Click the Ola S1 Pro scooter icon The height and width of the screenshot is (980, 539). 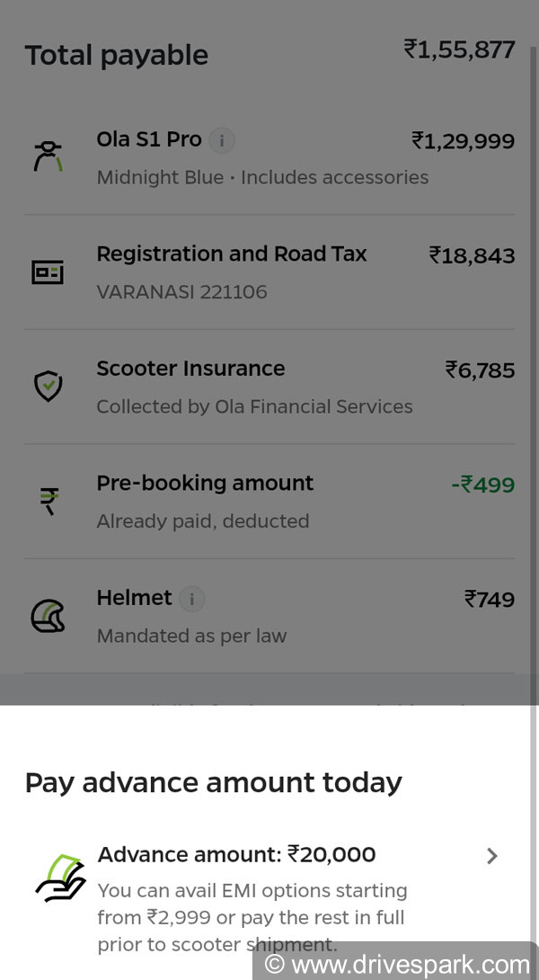coord(47,155)
